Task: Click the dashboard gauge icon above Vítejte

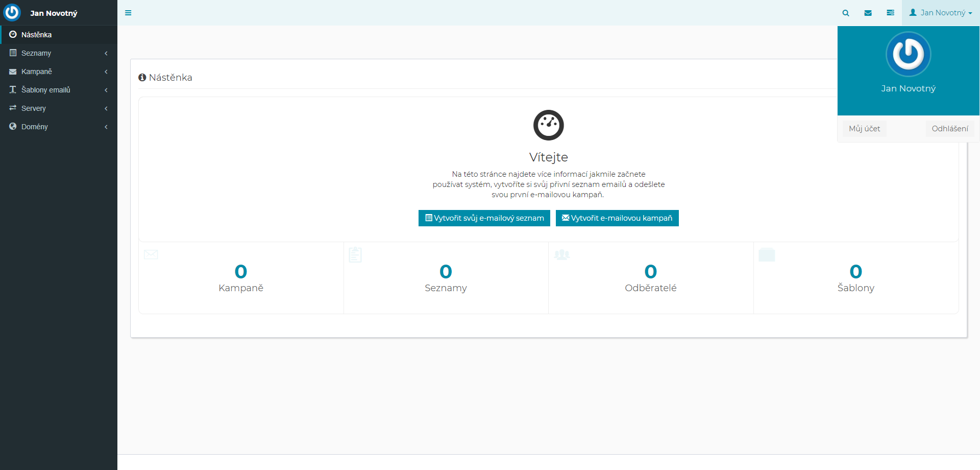Action: [x=549, y=125]
